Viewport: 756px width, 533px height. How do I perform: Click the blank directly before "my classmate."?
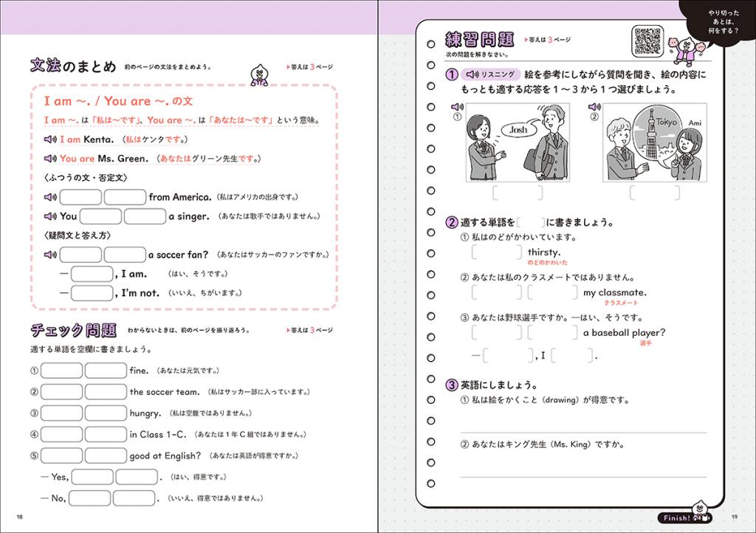(x=552, y=292)
